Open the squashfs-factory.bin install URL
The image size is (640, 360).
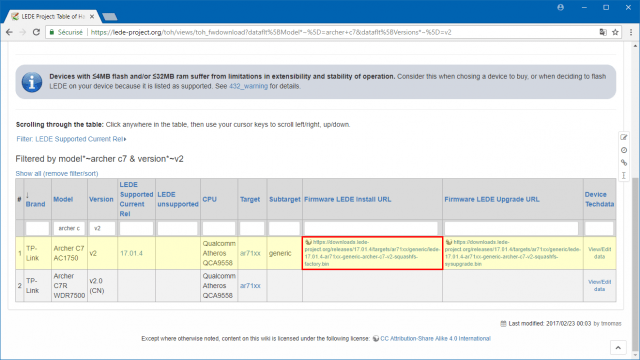(x=372, y=253)
